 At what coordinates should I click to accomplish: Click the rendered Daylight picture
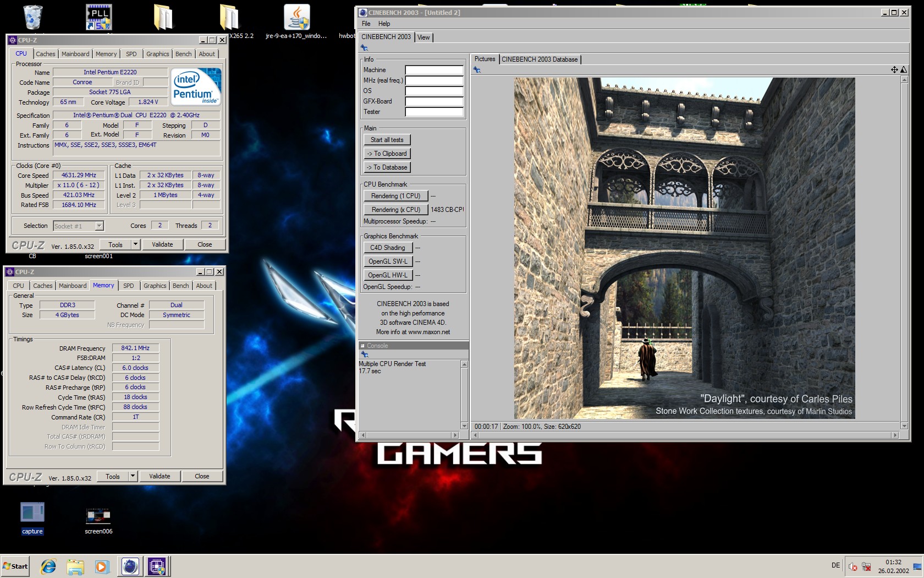pos(684,248)
